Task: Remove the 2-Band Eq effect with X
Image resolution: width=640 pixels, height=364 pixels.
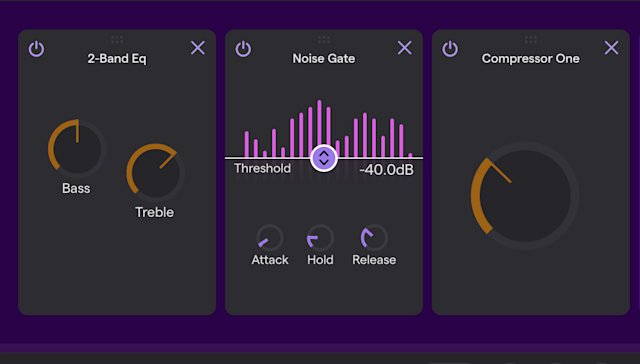Action: pos(198,48)
